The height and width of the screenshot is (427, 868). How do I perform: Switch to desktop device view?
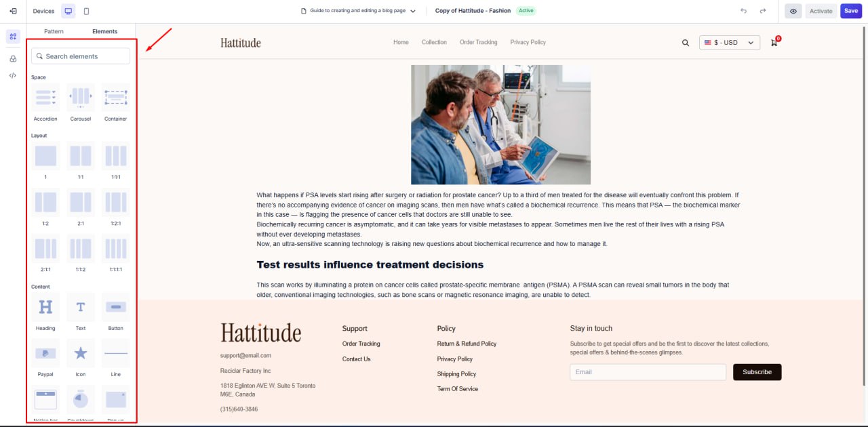tap(68, 11)
